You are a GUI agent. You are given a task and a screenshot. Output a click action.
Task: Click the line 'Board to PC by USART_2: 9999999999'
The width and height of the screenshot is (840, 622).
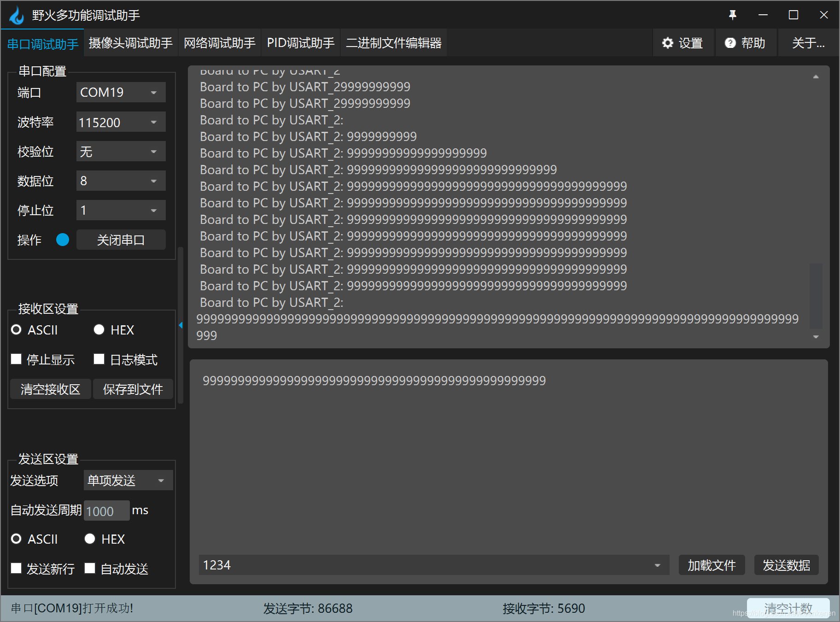point(308,136)
